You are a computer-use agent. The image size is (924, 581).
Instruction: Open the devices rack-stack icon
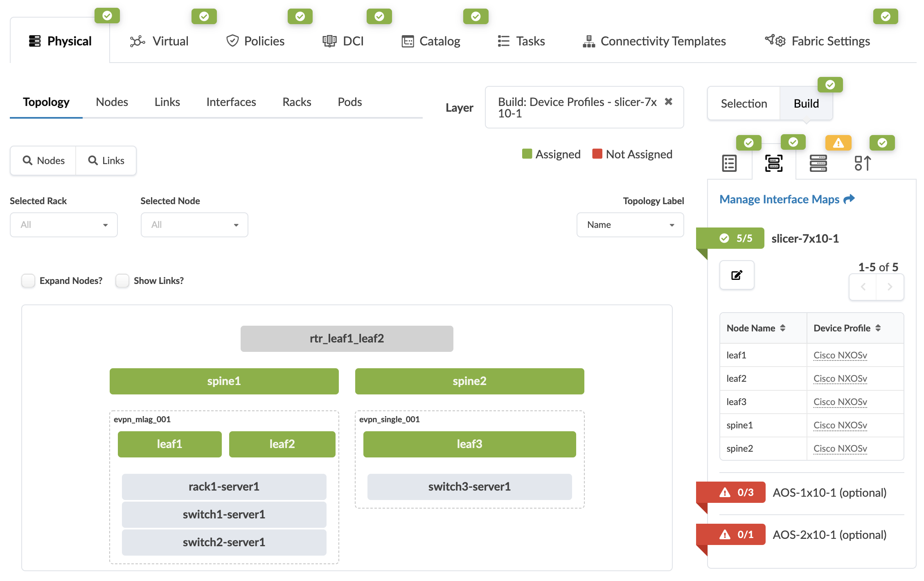tap(818, 163)
